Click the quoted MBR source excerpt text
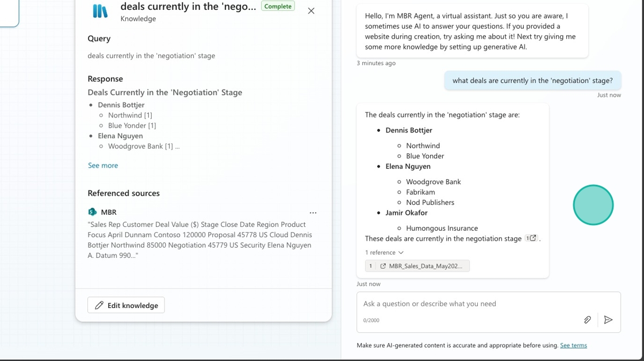 point(200,240)
